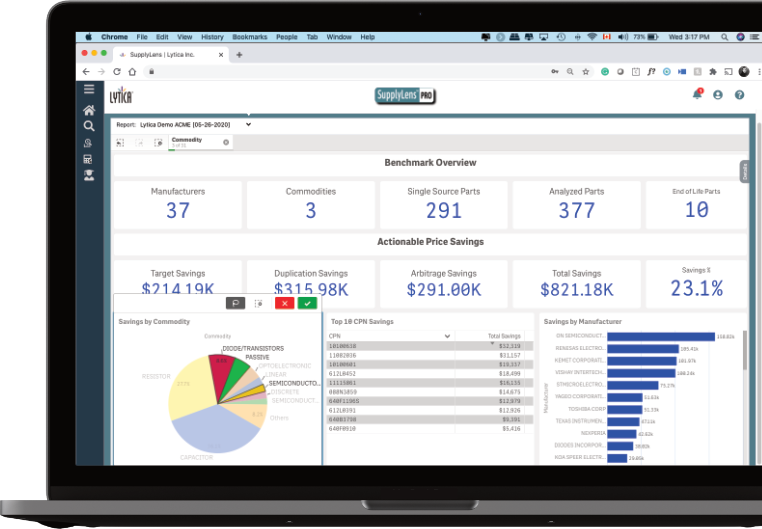The image size is (762, 529).
Task: Click the Savings % 23.1% value
Action: pos(696,288)
